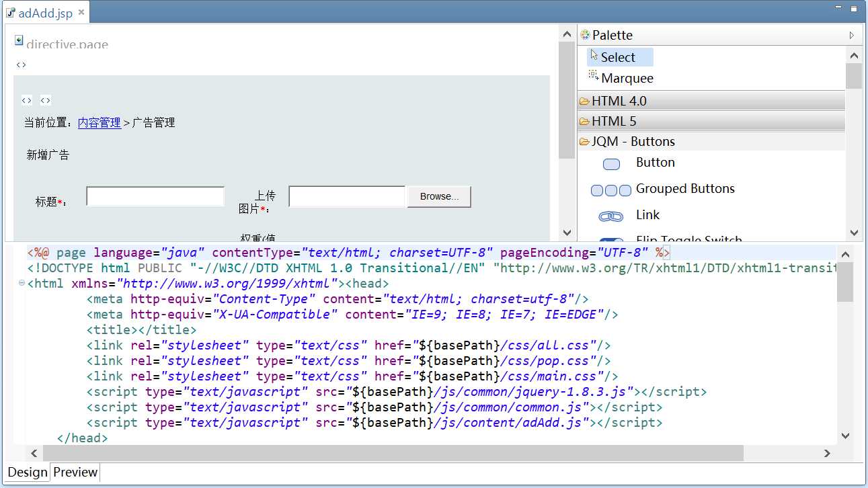Click the Content-Type meta tag line
The width and height of the screenshot is (868, 488).
[338, 298]
